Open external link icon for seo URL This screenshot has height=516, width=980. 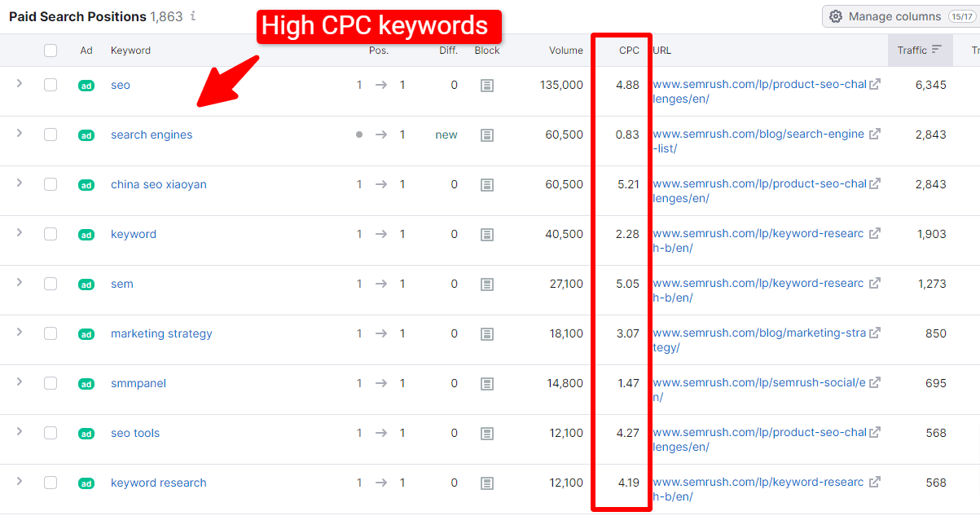[875, 84]
